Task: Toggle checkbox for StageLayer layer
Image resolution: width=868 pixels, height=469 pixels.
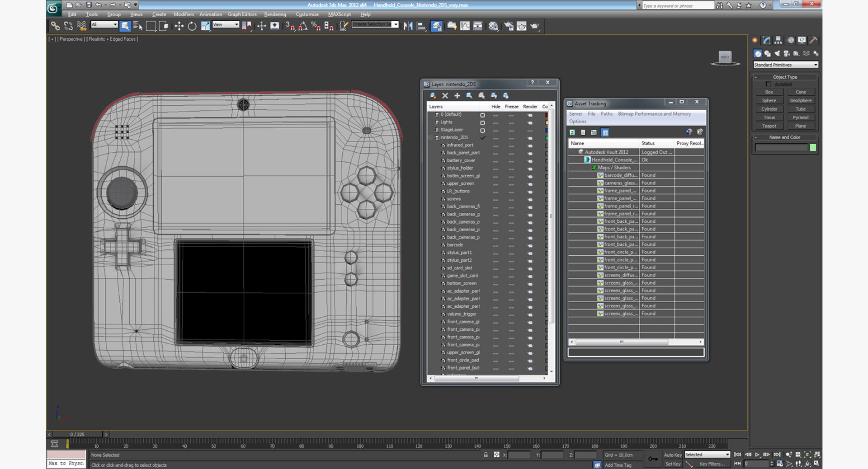Action: click(x=482, y=130)
